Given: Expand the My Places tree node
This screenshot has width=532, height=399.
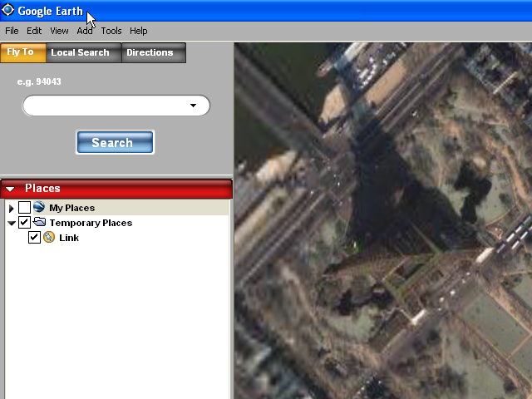Looking at the screenshot, I should point(11,208).
